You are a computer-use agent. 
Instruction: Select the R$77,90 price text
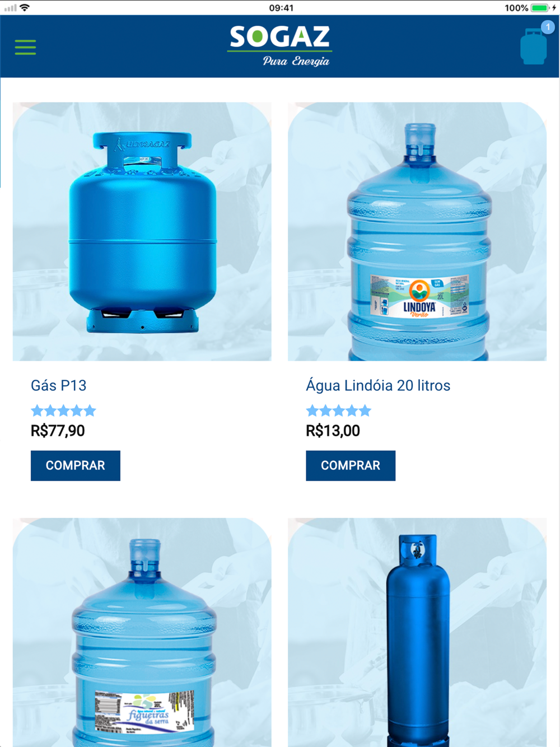(58, 431)
